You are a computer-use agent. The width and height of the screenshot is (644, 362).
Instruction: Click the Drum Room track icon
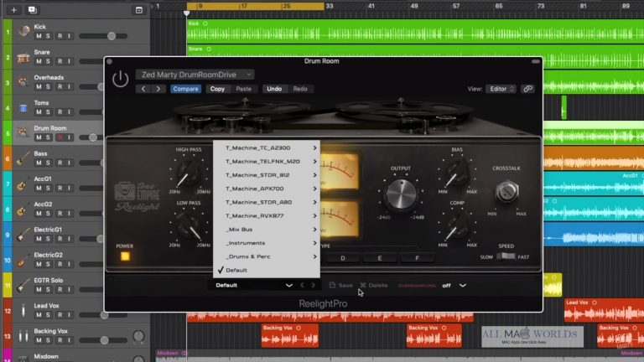(22, 132)
